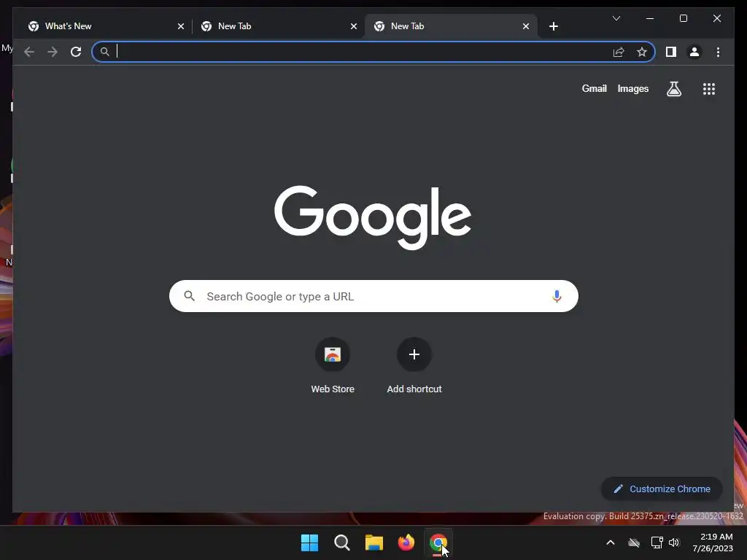Open the Google apps grid
This screenshot has width=747, height=560.
click(709, 88)
